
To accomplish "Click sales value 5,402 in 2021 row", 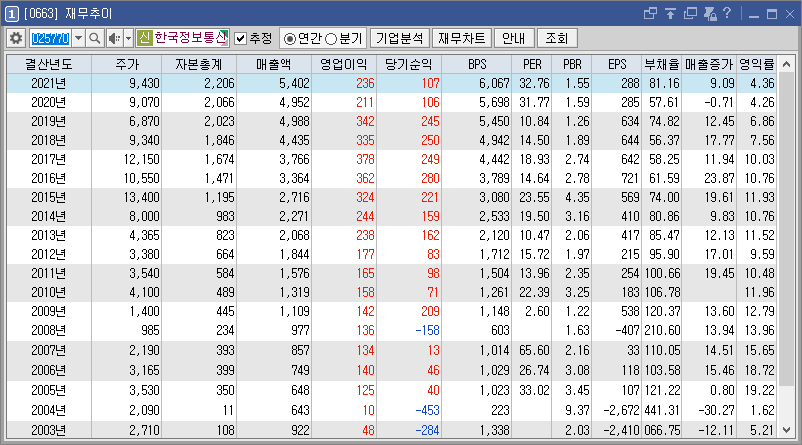I will 294,83.
